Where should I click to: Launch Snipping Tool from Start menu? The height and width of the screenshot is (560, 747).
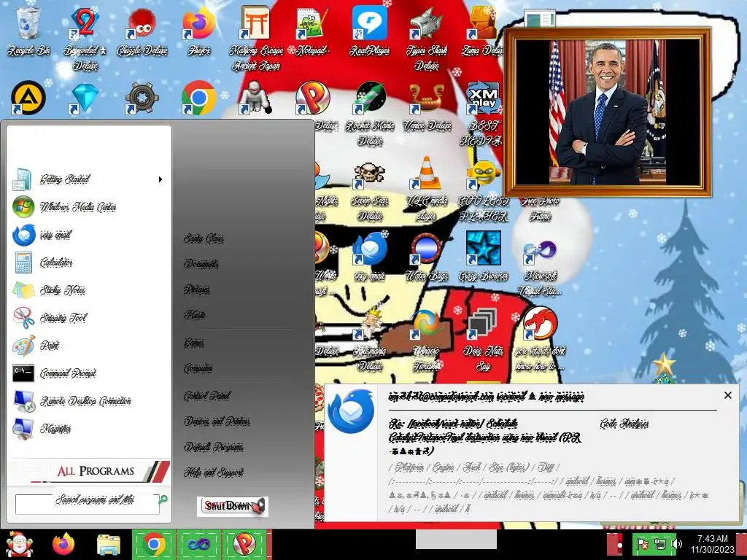pyautogui.click(x=88, y=318)
